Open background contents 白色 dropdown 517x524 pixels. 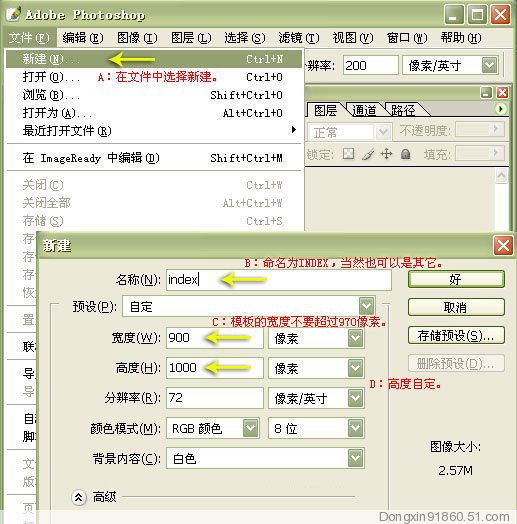355,458
